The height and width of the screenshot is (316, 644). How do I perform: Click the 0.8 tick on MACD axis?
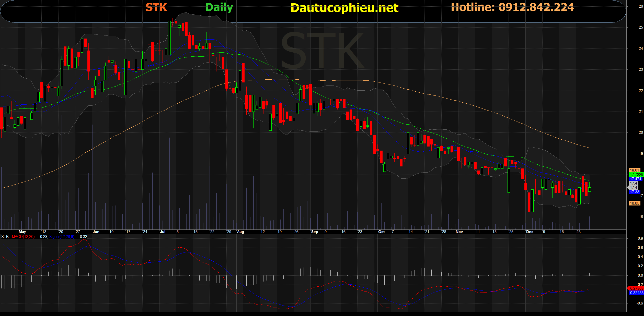pos(640,238)
